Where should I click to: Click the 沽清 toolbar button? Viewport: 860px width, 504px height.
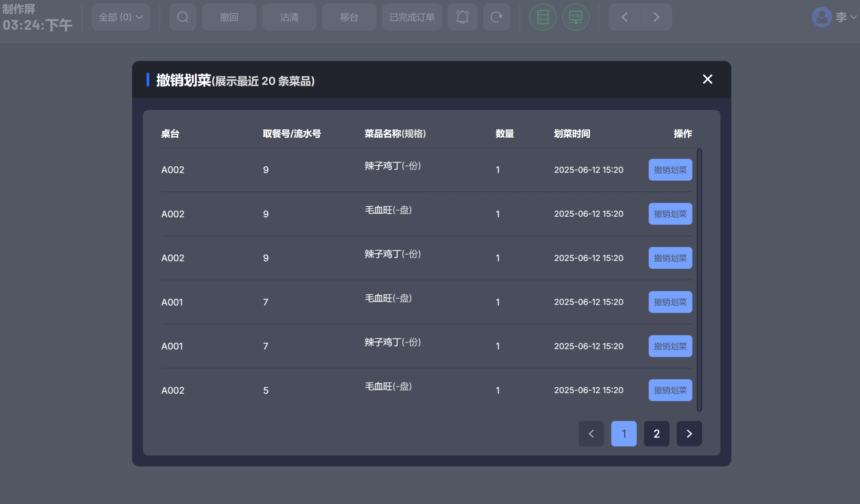pyautogui.click(x=289, y=17)
